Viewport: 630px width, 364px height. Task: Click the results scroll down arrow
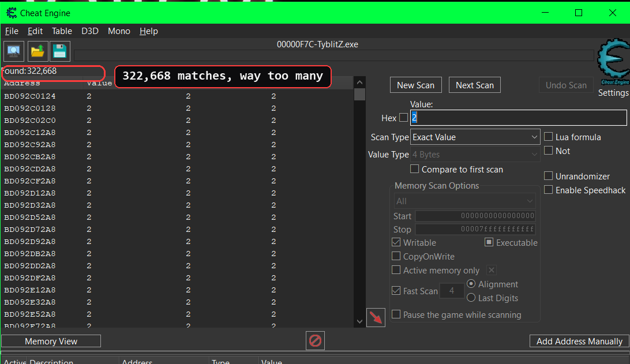coord(359,321)
